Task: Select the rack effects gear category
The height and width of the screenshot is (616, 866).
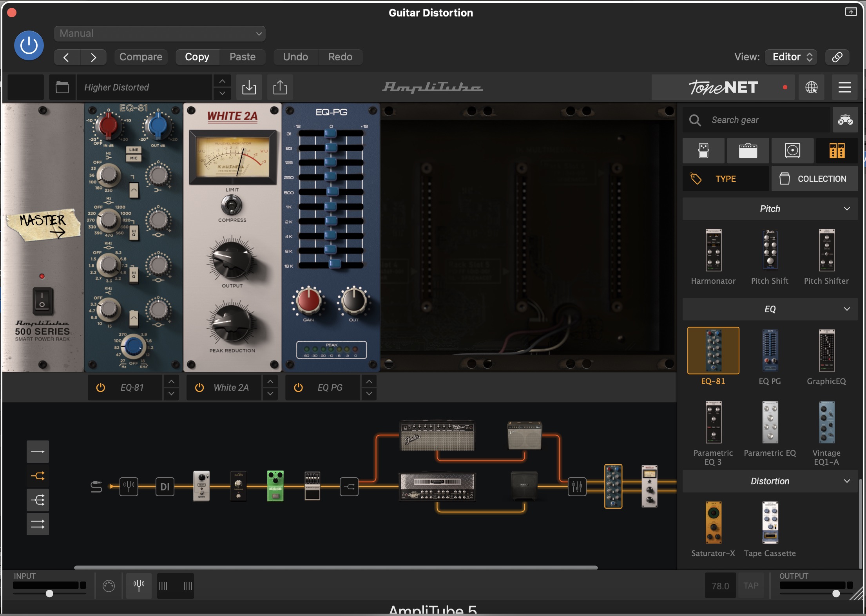Action: [x=837, y=150]
